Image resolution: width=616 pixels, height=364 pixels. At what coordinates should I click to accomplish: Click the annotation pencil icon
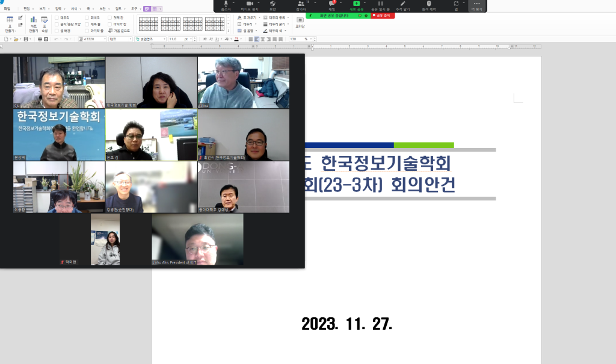tap(403, 5)
